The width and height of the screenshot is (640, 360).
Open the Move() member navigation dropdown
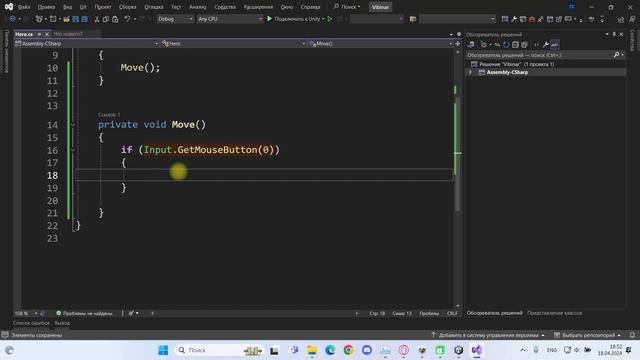380,43
